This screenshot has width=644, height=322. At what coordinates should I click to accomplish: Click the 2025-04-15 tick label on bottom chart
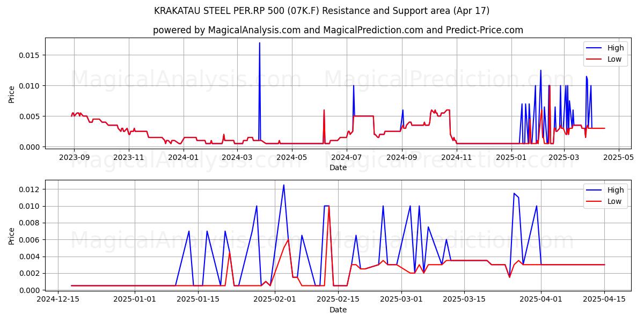coord(604,301)
